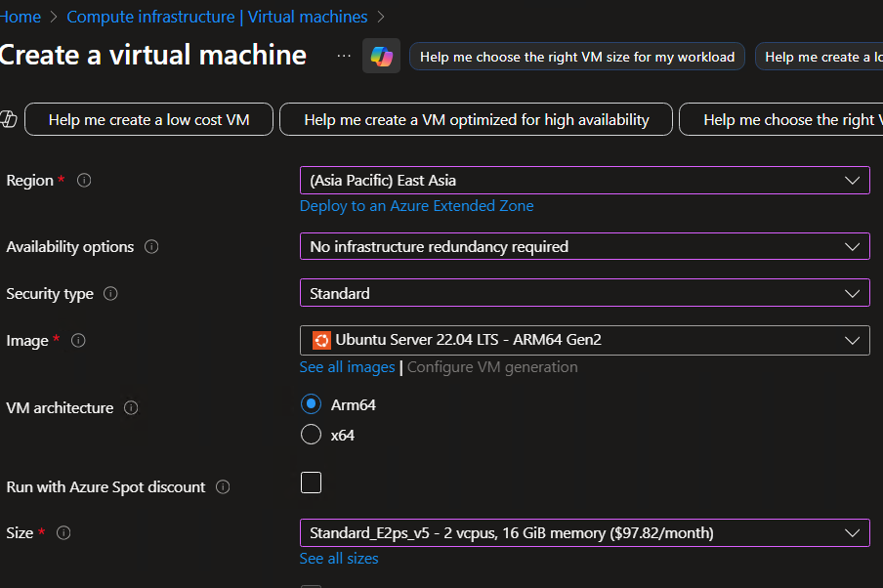Image resolution: width=883 pixels, height=588 pixels.
Task: Show info tooltip for Availability options
Action: point(151,247)
